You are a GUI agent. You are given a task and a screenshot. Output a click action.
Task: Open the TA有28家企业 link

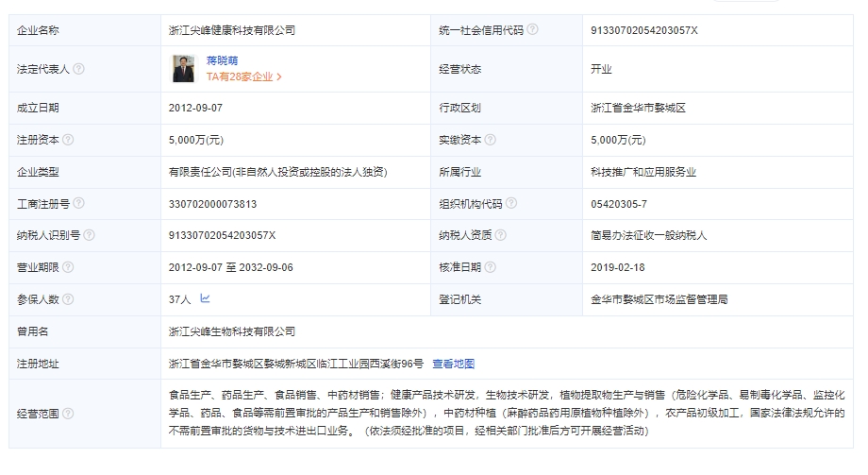(244, 77)
